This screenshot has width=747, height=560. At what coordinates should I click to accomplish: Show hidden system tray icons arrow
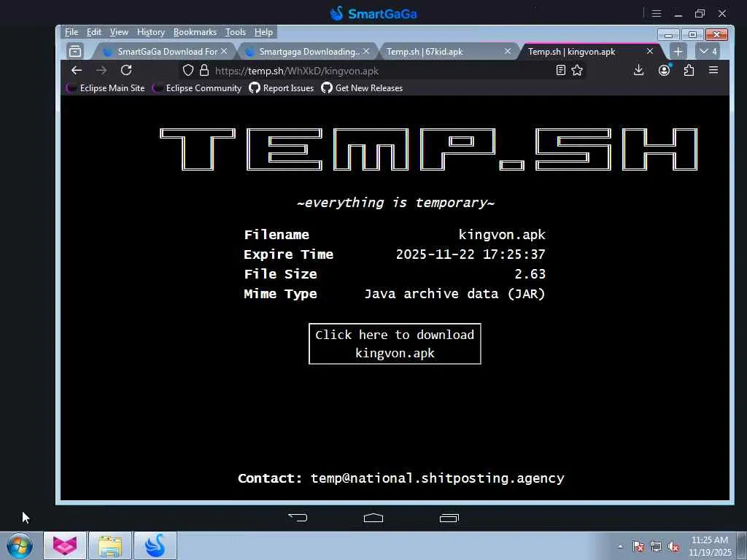[x=620, y=546]
